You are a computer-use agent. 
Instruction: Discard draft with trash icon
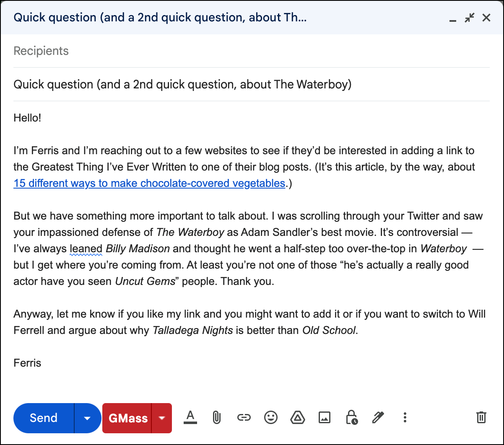coord(481,417)
